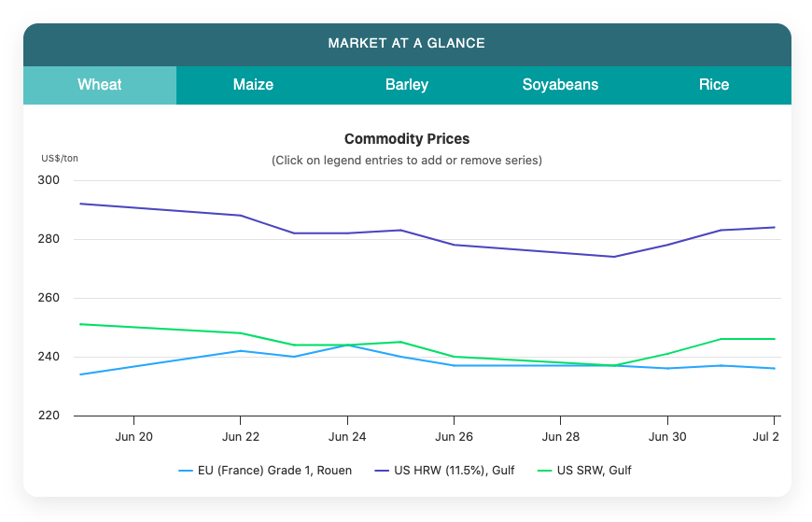
Task: Click the Jun 30 axis label
Action: click(667, 437)
